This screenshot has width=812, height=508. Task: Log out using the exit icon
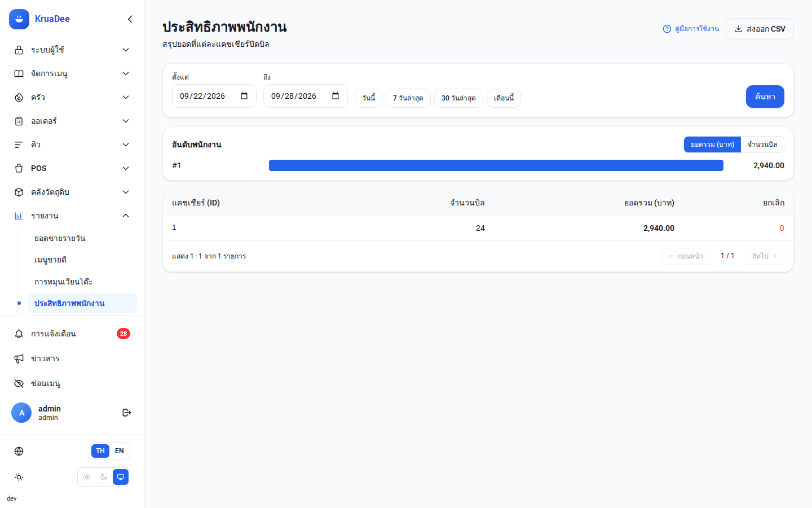coord(127,413)
